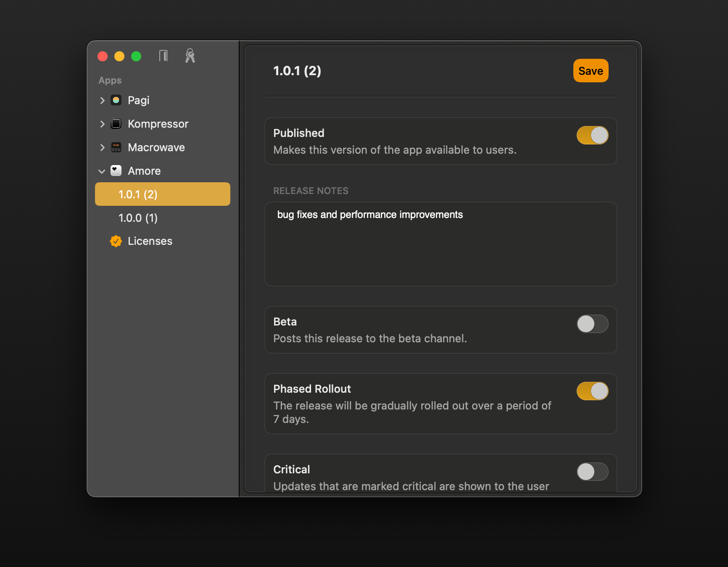
Task: Click the Amore heart app icon
Action: click(116, 171)
